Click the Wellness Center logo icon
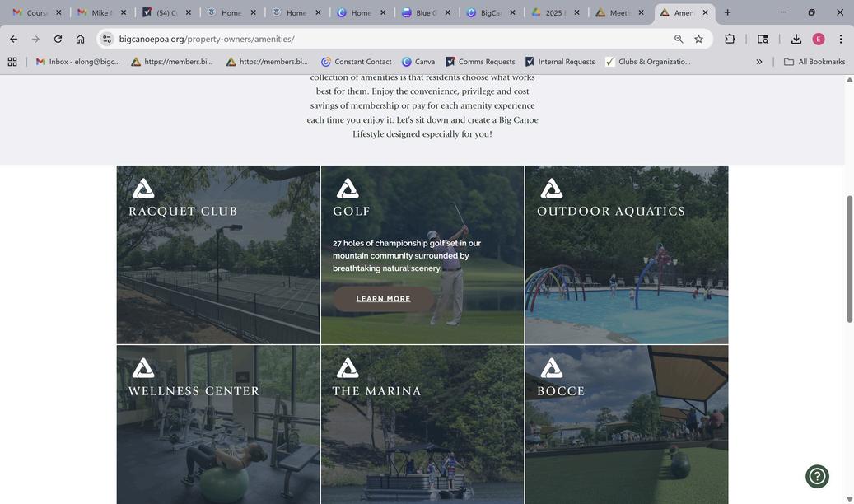 click(x=143, y=368)
